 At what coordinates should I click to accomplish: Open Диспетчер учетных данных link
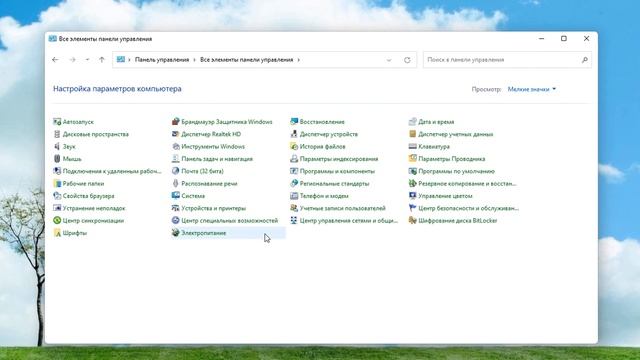tap(456, 134)
